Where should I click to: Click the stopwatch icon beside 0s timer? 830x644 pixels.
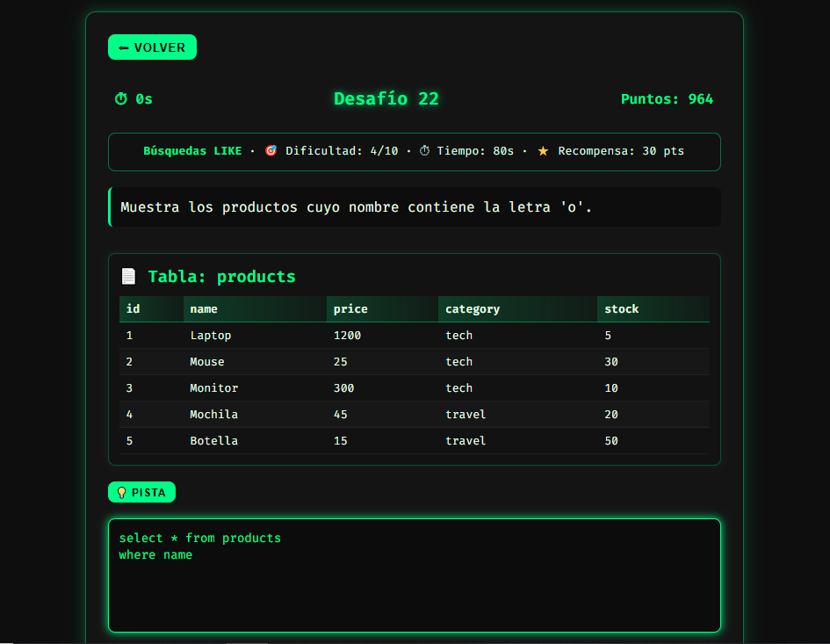coord(121,99)
